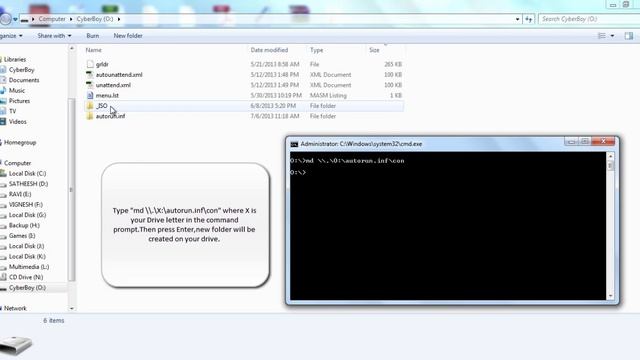640x360 pixels.
Task: Create a New folder
Action: tap(128, 36)
